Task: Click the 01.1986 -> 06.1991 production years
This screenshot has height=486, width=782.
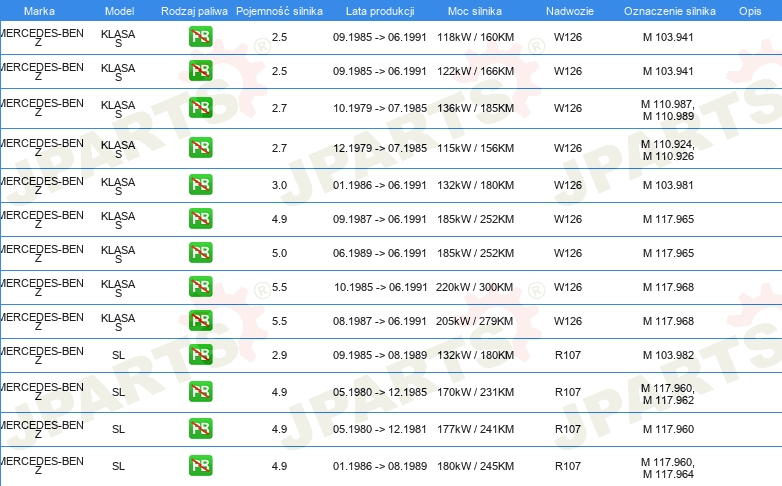Action: pos(380,185)
